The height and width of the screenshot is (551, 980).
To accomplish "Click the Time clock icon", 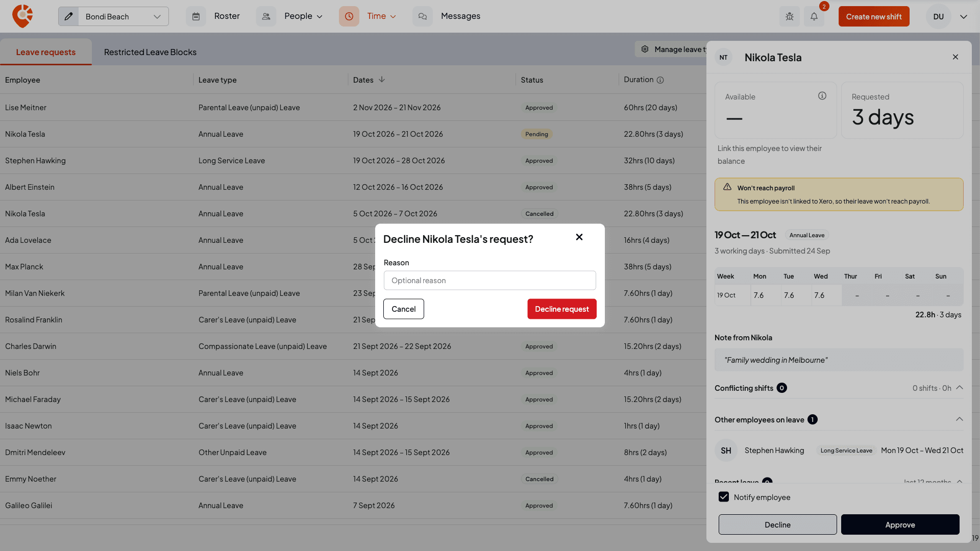I will tap(349, 16).
